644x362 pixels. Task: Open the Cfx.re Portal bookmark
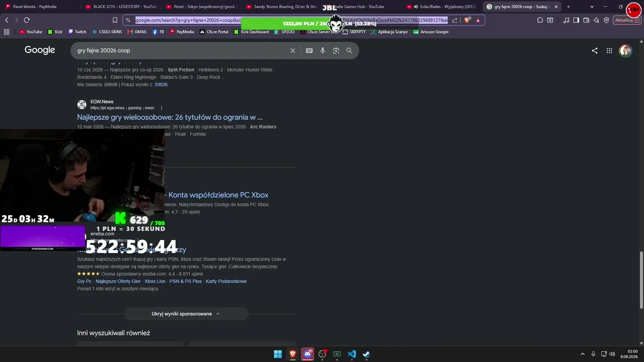tap(214, 32)
